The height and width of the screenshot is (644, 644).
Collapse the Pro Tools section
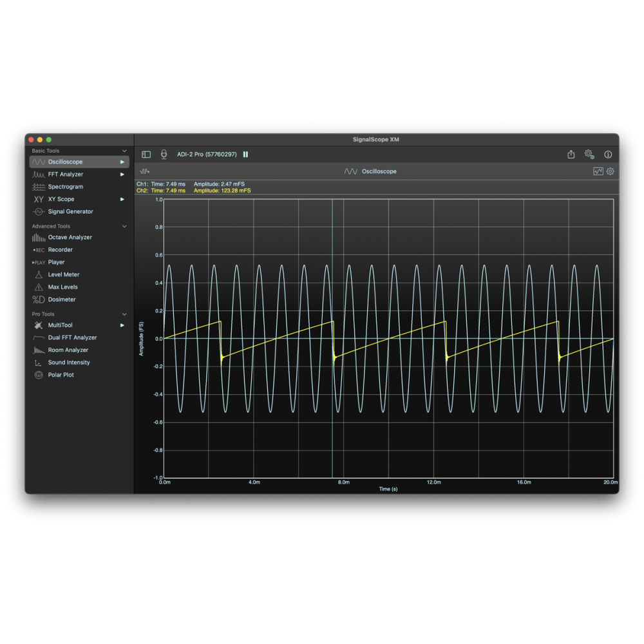point(124,314)
